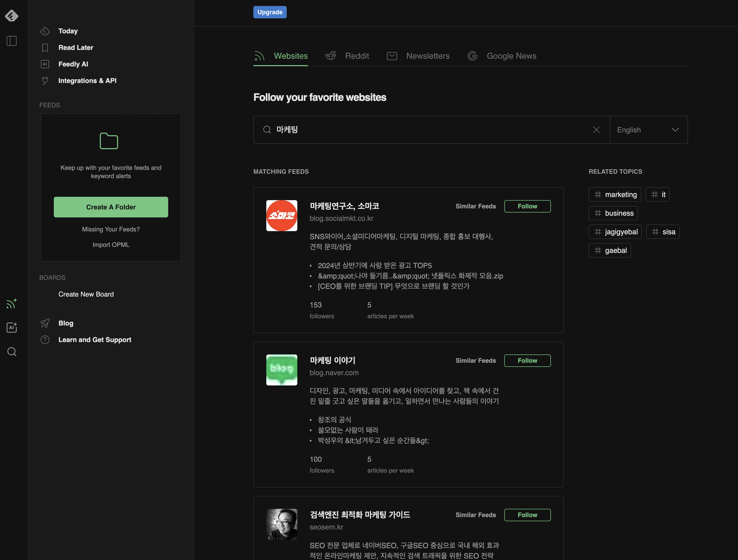Show Similar Feeds for 마케팅 이야기
This screenshot has height=560, width=738.
pyautogui.click(x=476, y=360)
